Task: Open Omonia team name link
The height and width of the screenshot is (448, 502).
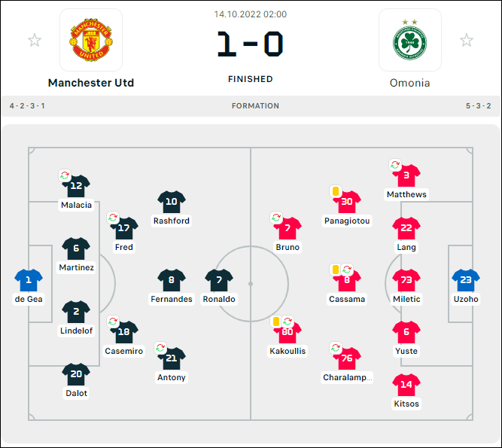Action: click(409, 83)
